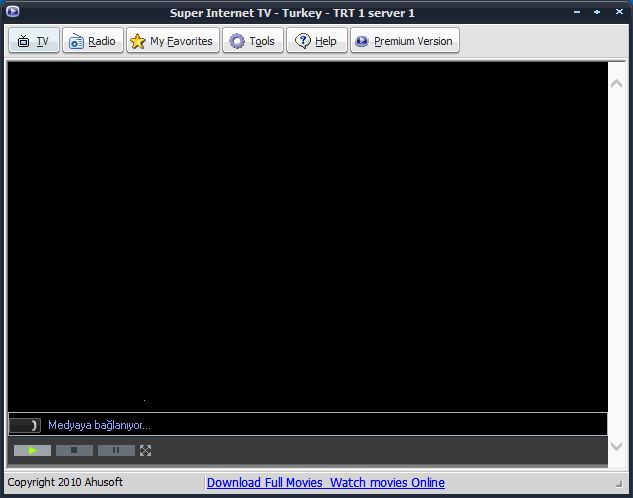Click the app logo in title bar
Screen dimensions: 633x498
[x=13, y=11]
